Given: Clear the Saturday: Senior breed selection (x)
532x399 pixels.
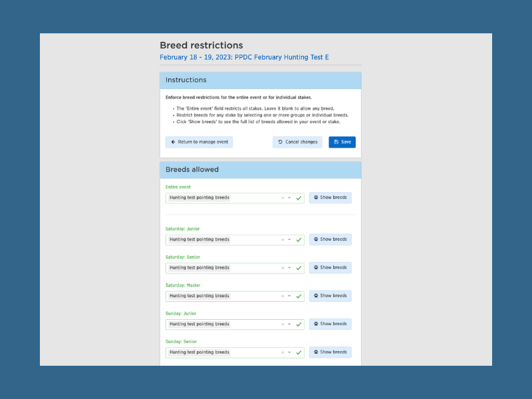Looking at the screenshot, I should 283,268.
